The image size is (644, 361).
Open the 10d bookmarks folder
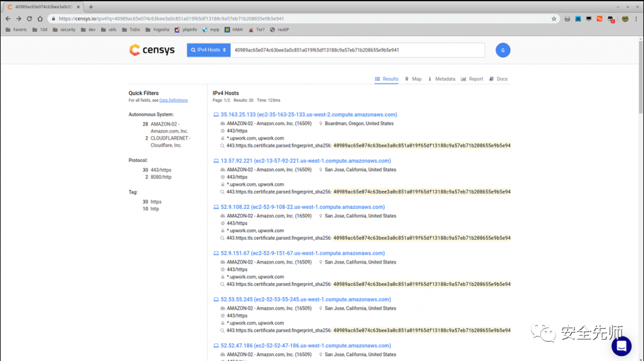[x=40, y=30]
